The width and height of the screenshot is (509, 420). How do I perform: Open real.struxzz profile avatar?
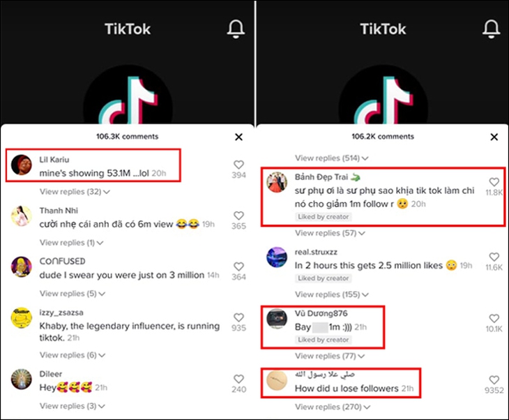click(277, 257)
